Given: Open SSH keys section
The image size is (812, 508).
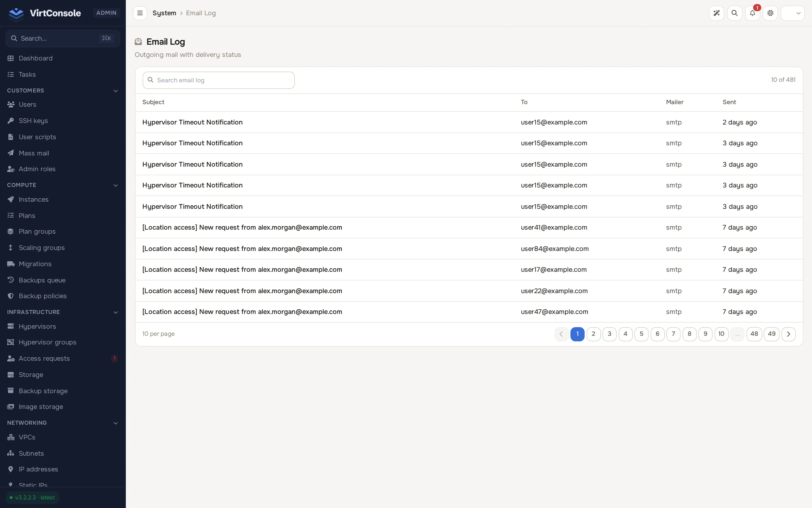Looking at the screenshot, I should click(x=63, y=121).
